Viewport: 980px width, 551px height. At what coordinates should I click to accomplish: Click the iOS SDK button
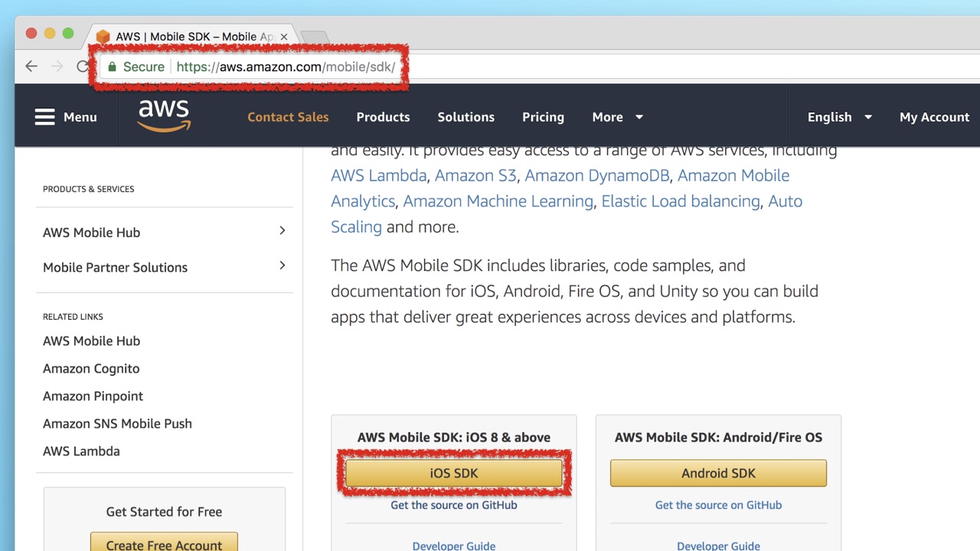pyautogui.click(x=454, y=473)
